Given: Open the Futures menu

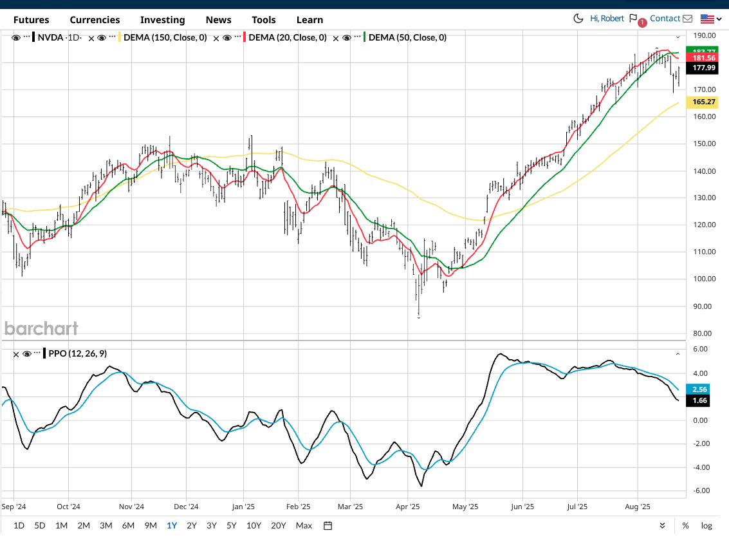Looking at the screenshot, I should point(31,20).
